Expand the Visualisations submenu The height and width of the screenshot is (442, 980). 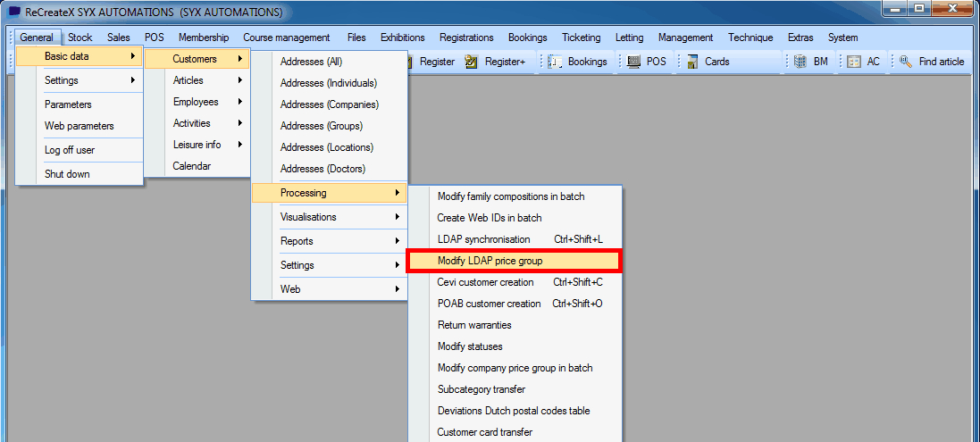coord(329,217)
